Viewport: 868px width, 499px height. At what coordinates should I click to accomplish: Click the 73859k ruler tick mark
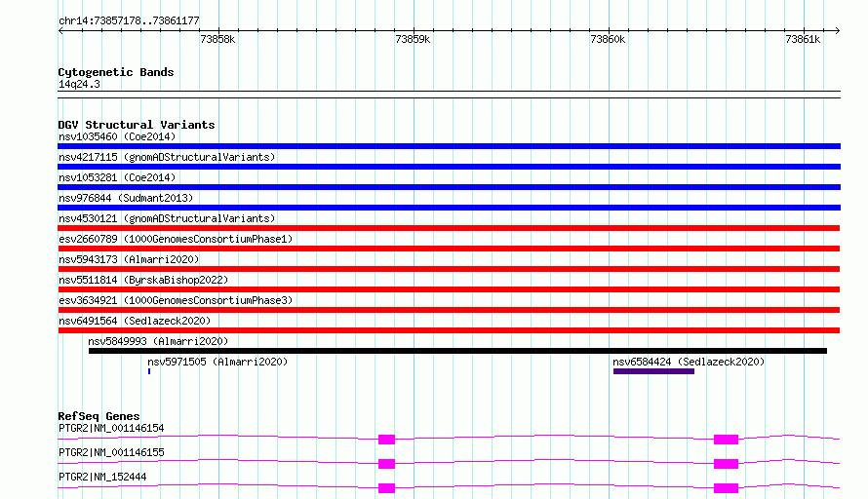(414, 30)
